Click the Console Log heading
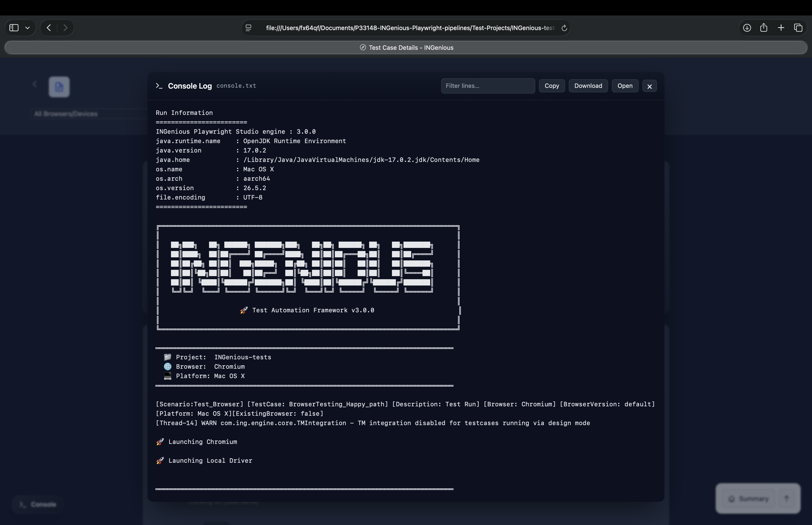The width and height of the screenshot is (812, 525). [x=190, y=86]
